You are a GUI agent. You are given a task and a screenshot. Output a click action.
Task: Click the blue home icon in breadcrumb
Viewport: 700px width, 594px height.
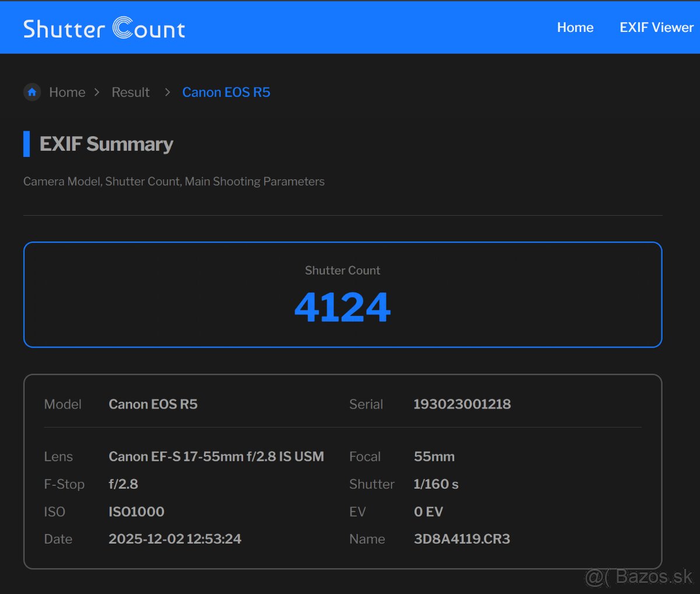click(32, 92)
